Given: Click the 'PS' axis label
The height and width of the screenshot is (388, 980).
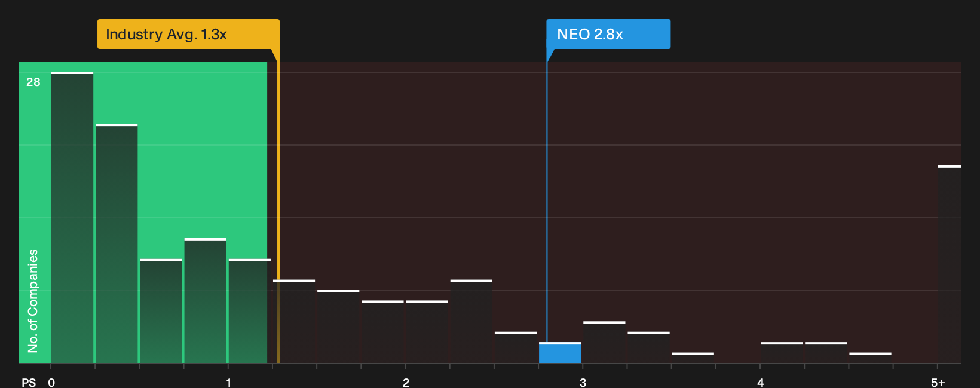Looking at the screenshot, I should pyautogui.click(x=29, y=383).
